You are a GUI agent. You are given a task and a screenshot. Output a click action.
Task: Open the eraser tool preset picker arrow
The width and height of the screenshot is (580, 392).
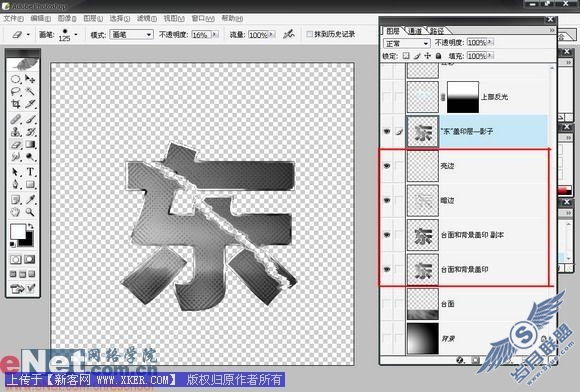point(28,35)
